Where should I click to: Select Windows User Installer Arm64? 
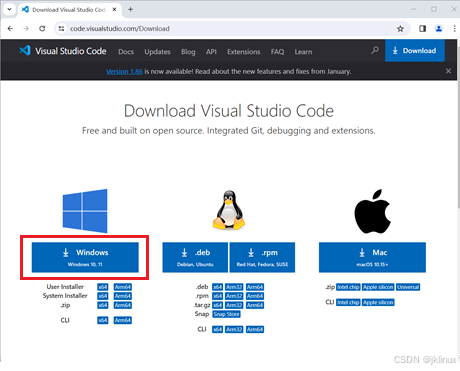[x=123, y=287]
